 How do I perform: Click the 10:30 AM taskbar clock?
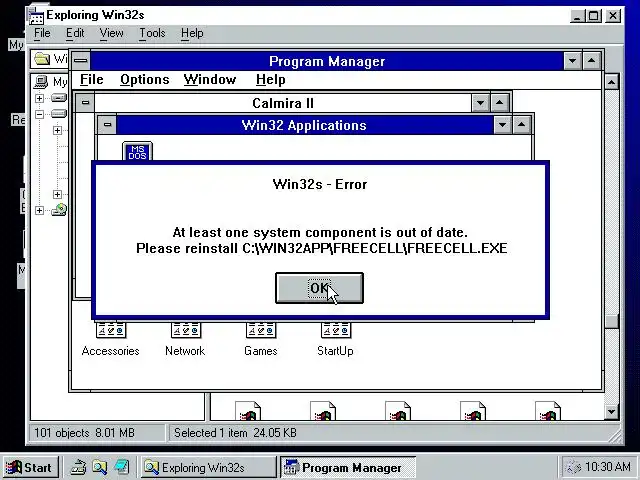607,467
